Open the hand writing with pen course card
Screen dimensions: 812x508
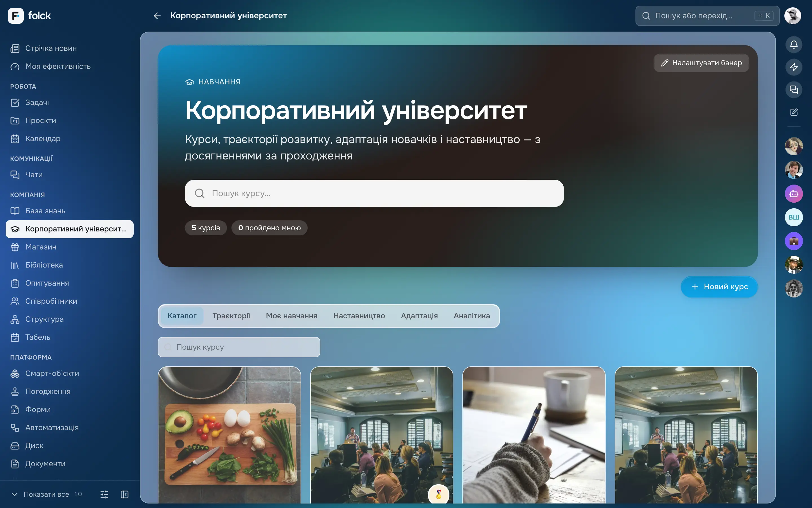[x=534, y=435]
